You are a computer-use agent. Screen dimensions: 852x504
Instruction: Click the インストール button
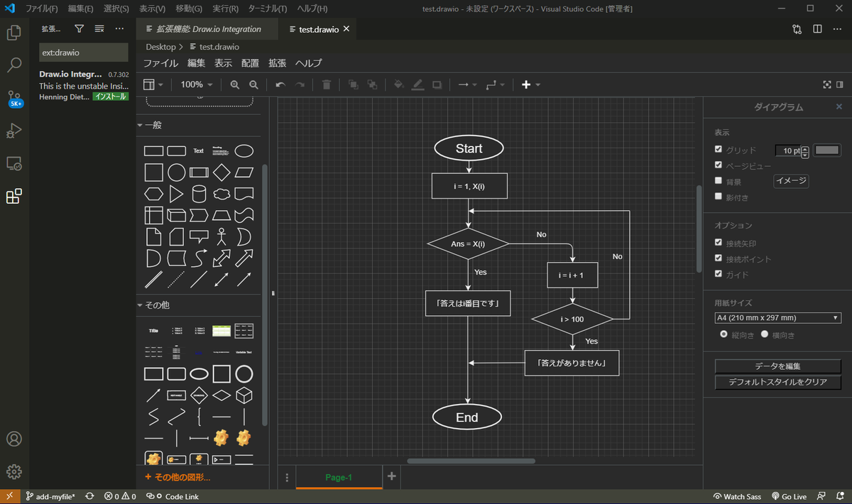pos(111,97)
